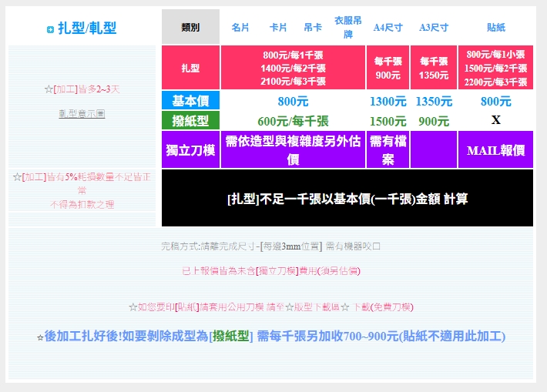Select the green 撥紙型 row label

point(190,121)
